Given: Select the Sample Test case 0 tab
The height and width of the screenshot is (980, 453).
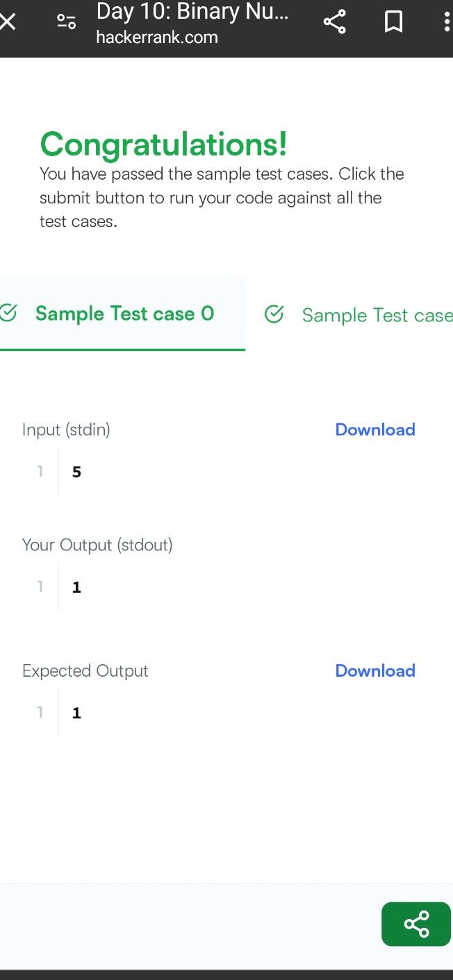Looking at the screenshot, I should click(124, 314).
